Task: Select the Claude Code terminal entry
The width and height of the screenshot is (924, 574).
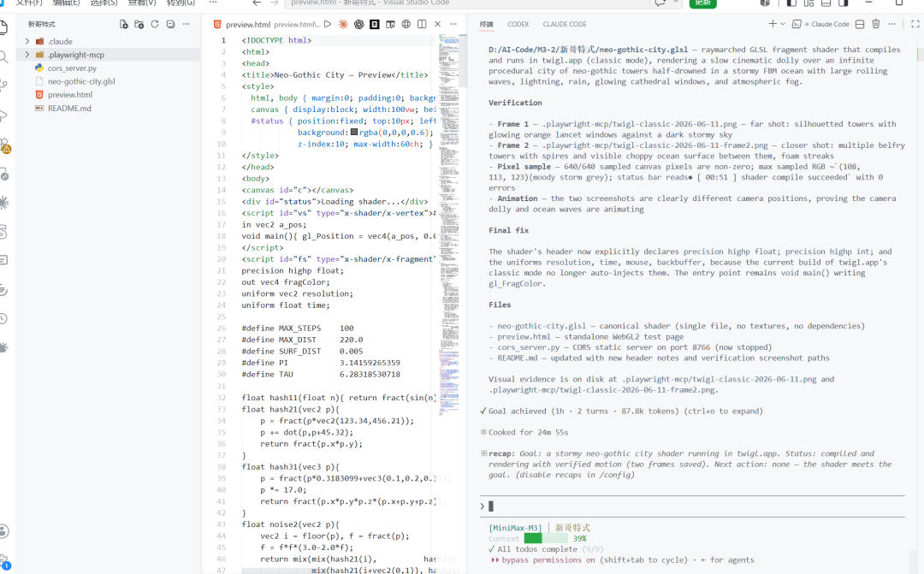Action: click(820, 24)
